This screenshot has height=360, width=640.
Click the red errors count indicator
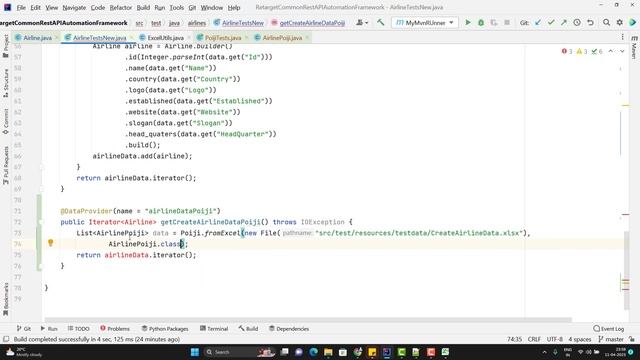567,51
